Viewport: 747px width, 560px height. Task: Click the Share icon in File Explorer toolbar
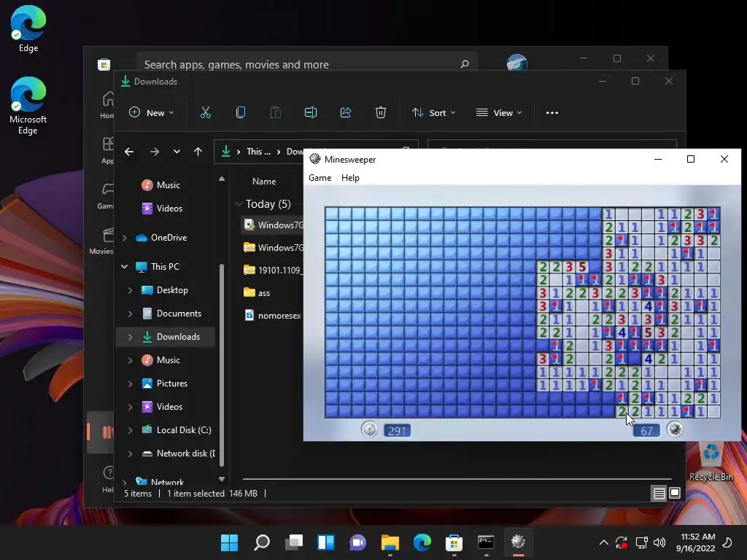click(x=346, y=113)
